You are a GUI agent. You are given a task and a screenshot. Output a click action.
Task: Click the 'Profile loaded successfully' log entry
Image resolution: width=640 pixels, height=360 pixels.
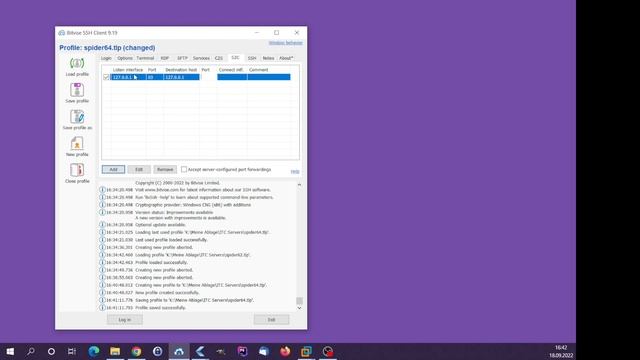tap(162, 262)
